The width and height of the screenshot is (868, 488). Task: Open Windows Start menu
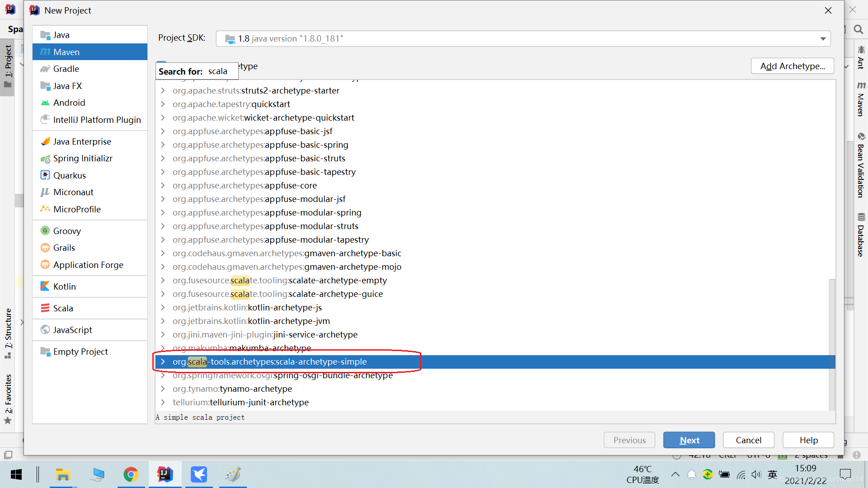click(x=16, y=474)
